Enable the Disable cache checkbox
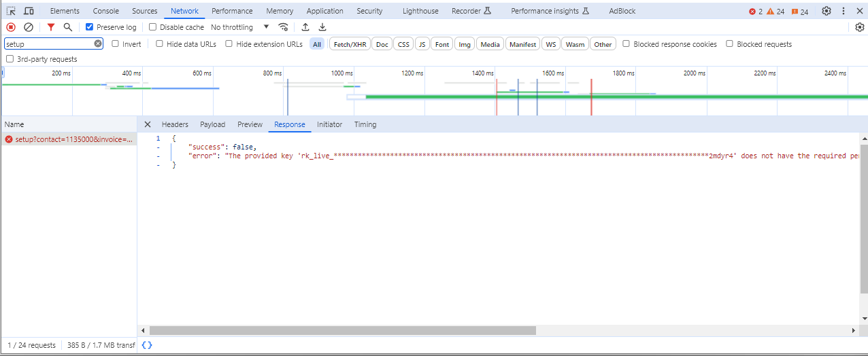The image size is (868, 356). 153,27
